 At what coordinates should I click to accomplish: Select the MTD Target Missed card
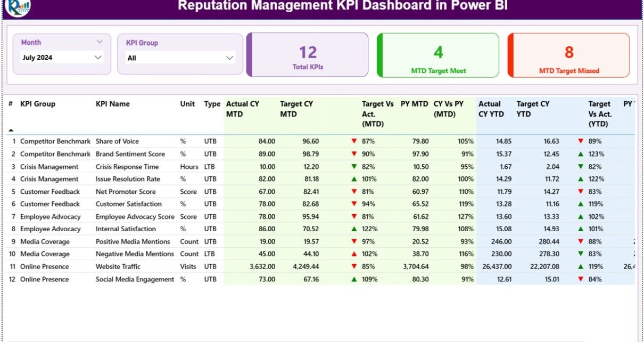click(x=569, y=55)
